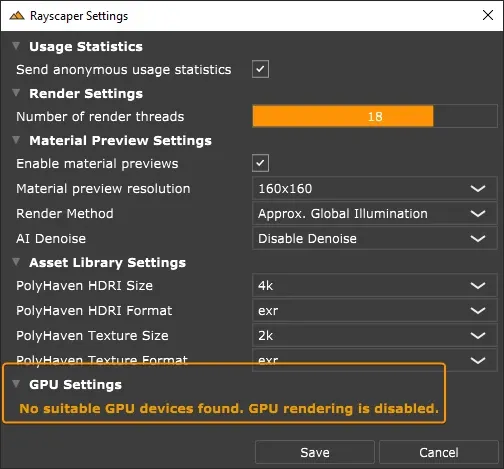Image resolution: width=504 pixels, height=469 pixels.
Task: Click 'Enable material previews' label
Action: 97,164
